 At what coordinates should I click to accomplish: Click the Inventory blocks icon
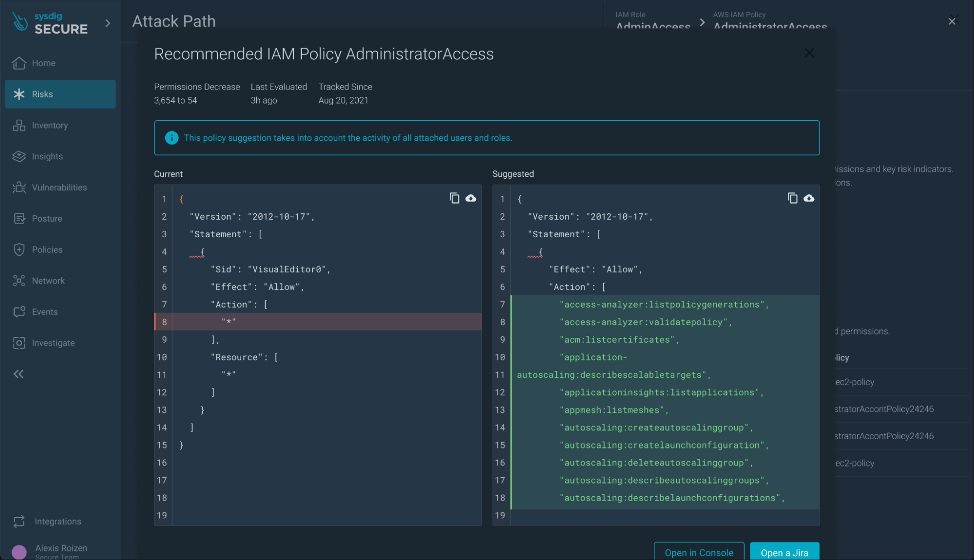(x=19, y=125)
